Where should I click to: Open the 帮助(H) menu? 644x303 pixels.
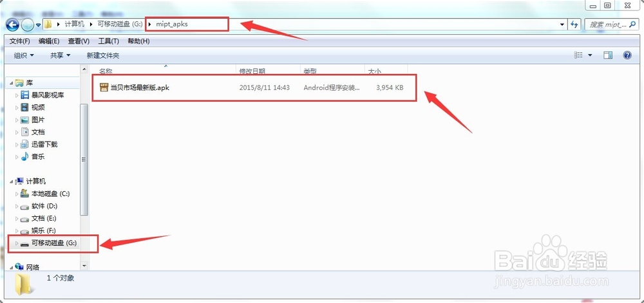[138, 41]
